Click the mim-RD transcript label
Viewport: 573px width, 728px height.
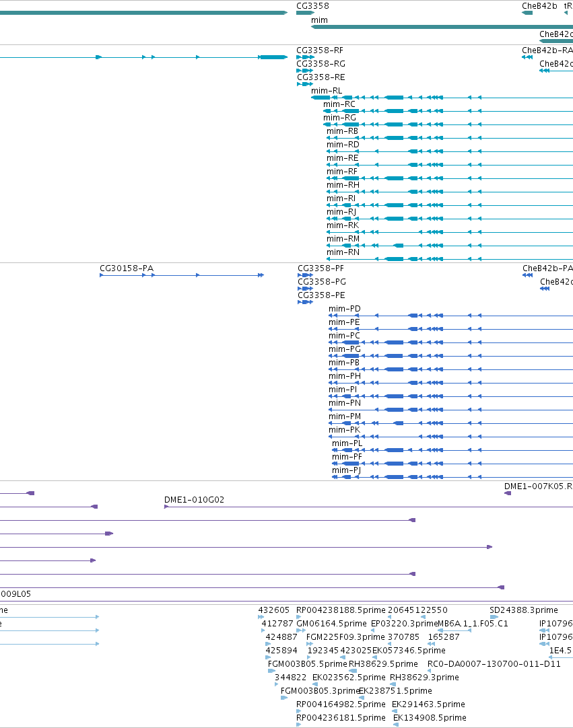(343, 145)
